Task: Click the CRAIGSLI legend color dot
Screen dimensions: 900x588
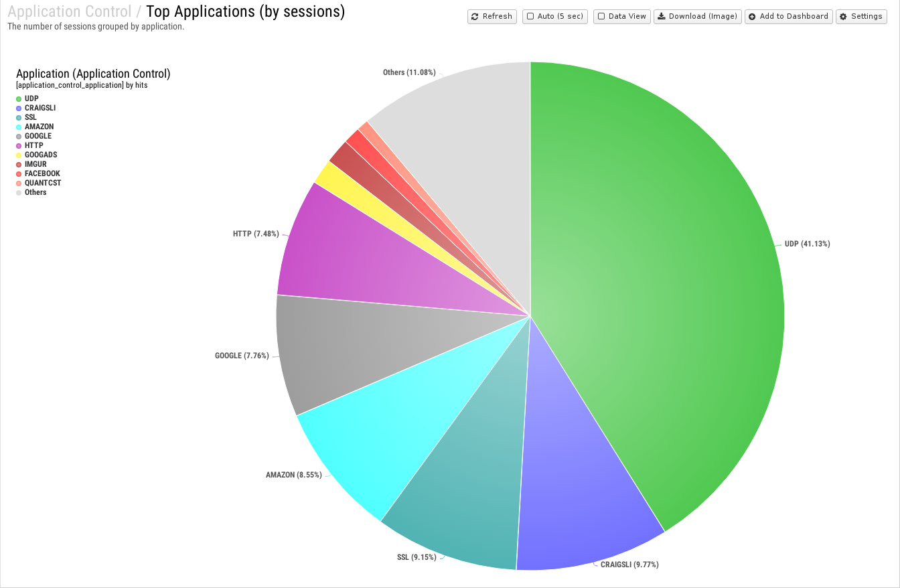Action: tap(19, 108)
